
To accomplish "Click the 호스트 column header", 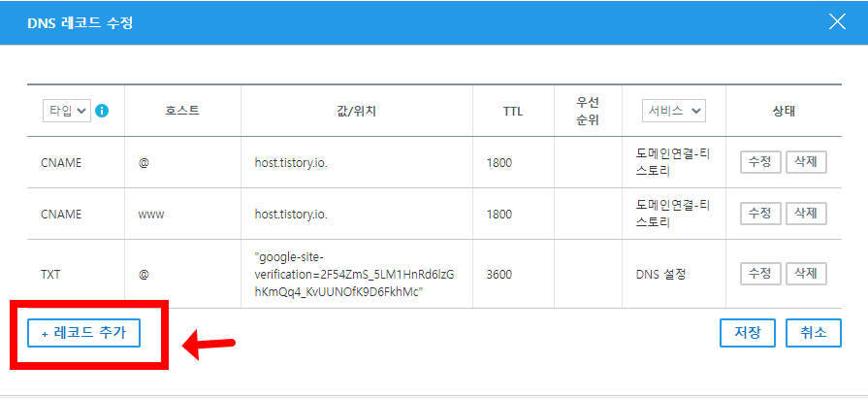I will point(182,111).
